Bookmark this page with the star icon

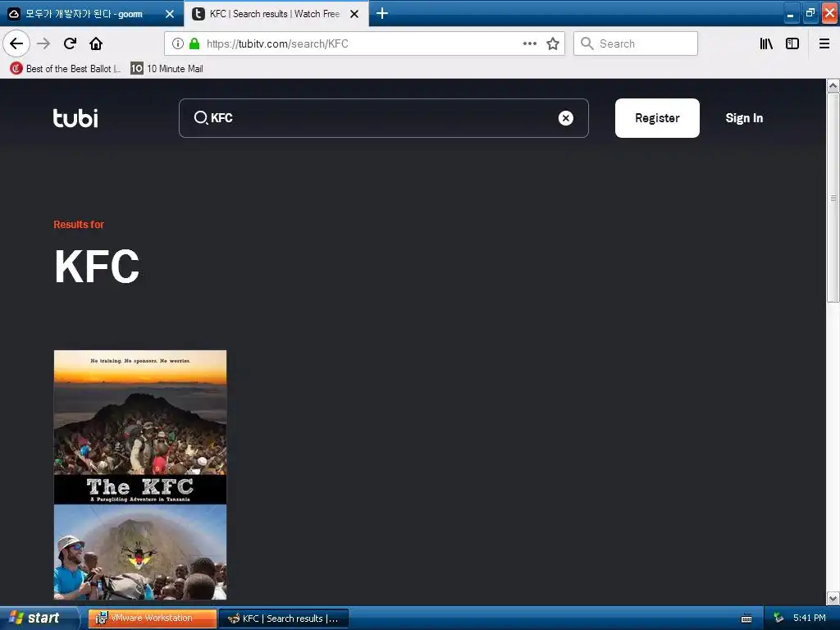point(553,43)
